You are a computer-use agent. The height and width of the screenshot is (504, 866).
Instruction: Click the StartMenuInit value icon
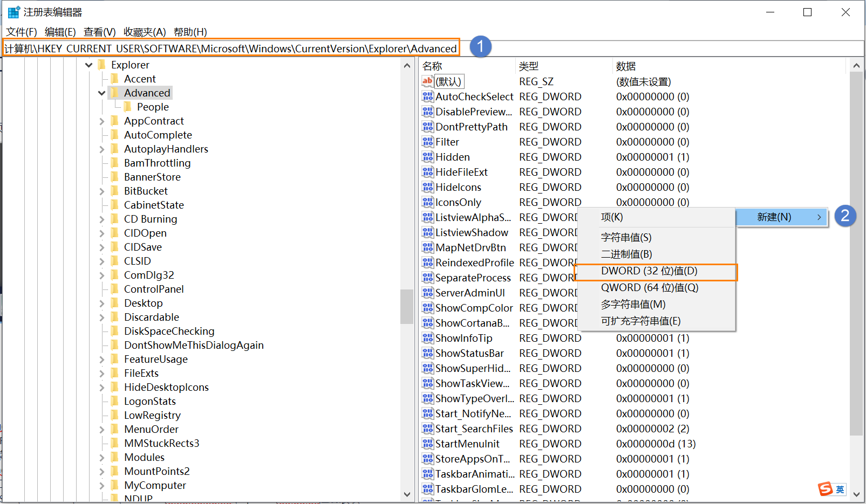coord(428,444)
